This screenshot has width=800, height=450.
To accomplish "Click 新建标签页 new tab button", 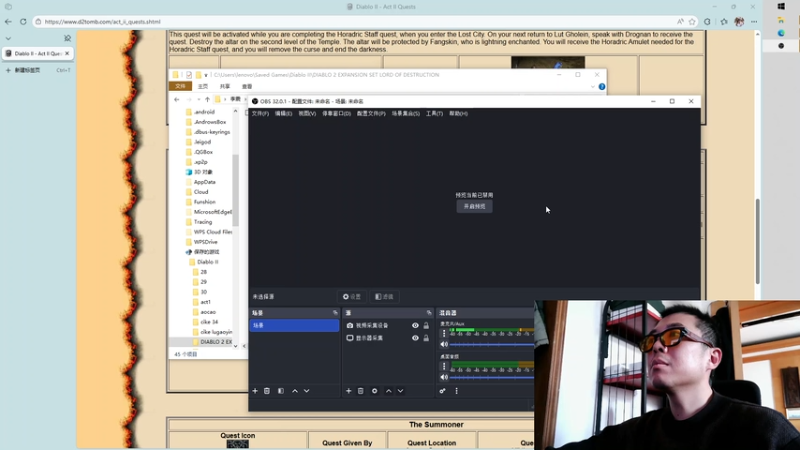I will point(27,70).
